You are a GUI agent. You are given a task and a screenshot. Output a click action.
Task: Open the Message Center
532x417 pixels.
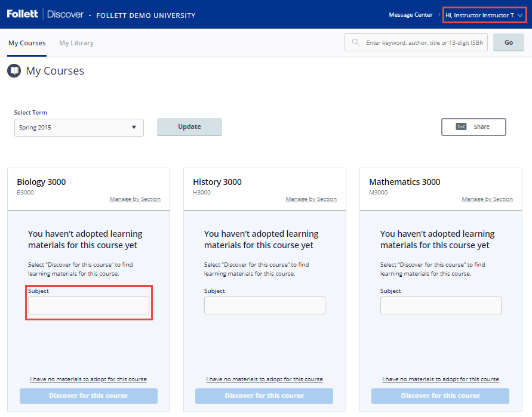(410, 15)
